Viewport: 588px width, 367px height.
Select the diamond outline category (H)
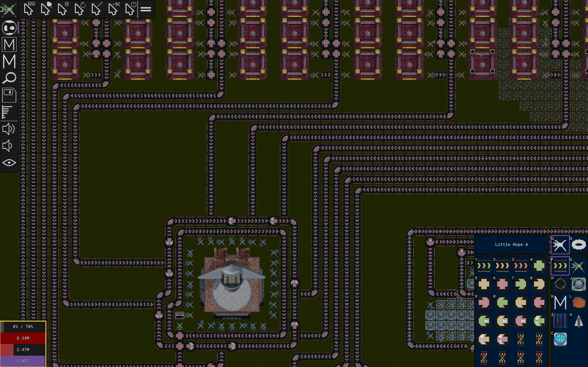click(560, 284)
